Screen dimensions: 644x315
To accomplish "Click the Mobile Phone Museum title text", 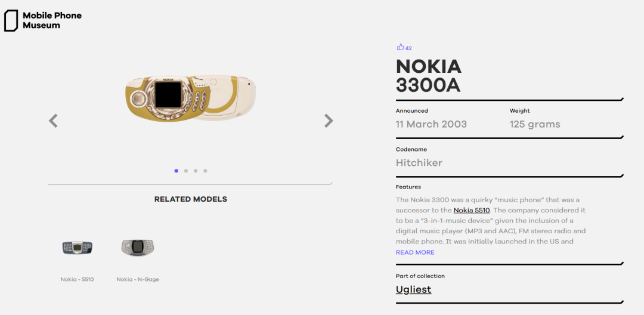I will 52,20.
